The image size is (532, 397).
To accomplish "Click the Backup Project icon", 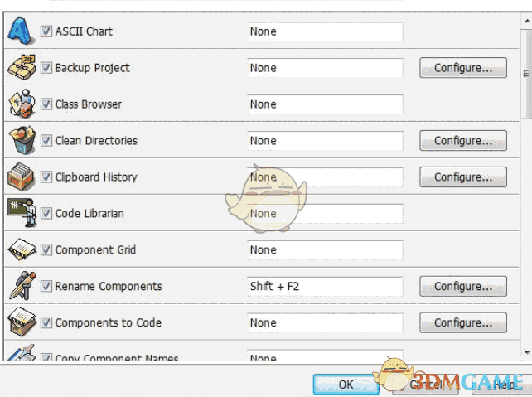I will (20, 68).
